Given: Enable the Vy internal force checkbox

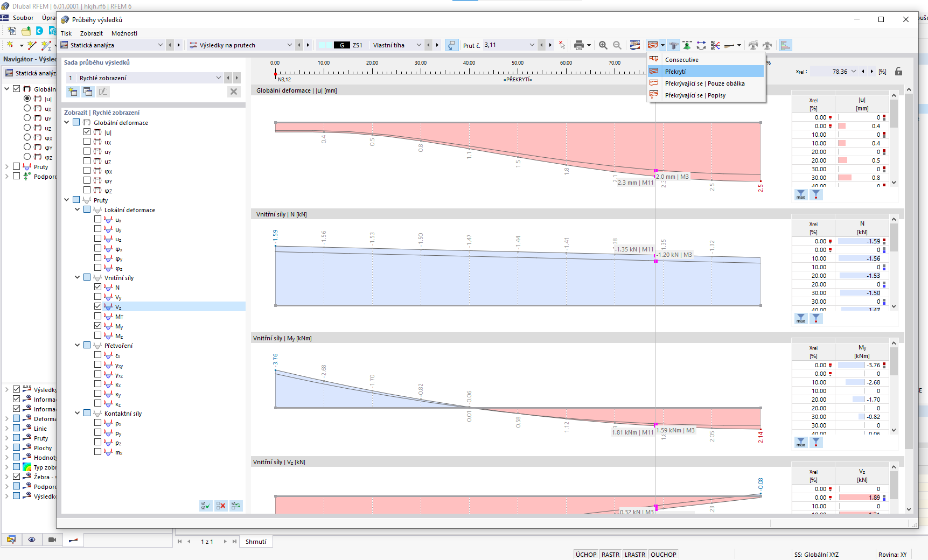Looking at the screenshot, I should 97,297.
